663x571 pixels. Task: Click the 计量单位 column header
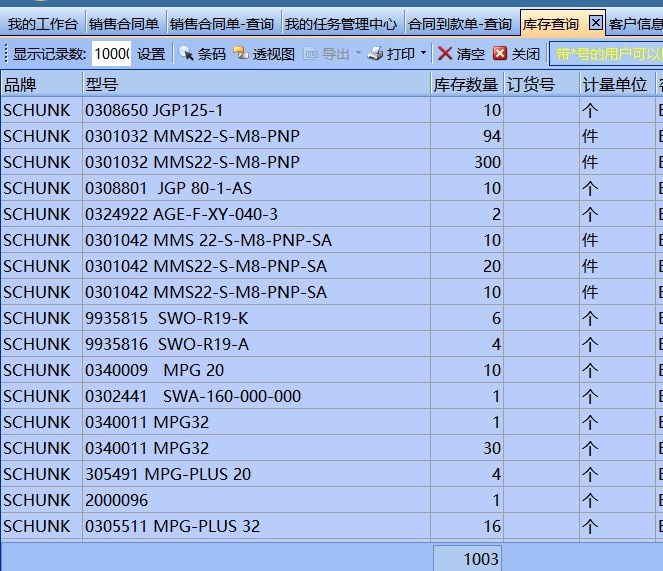pyautogui.click(x=617, y=84)
